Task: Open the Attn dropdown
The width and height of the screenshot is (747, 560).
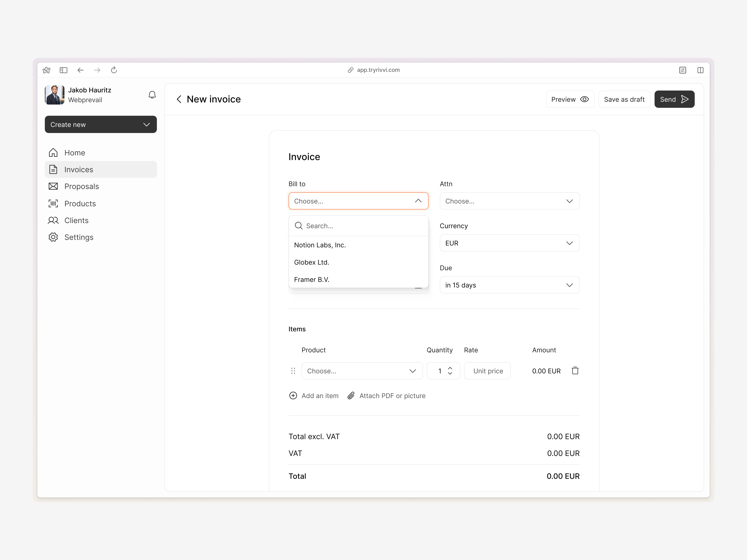Action: (510, 201)
